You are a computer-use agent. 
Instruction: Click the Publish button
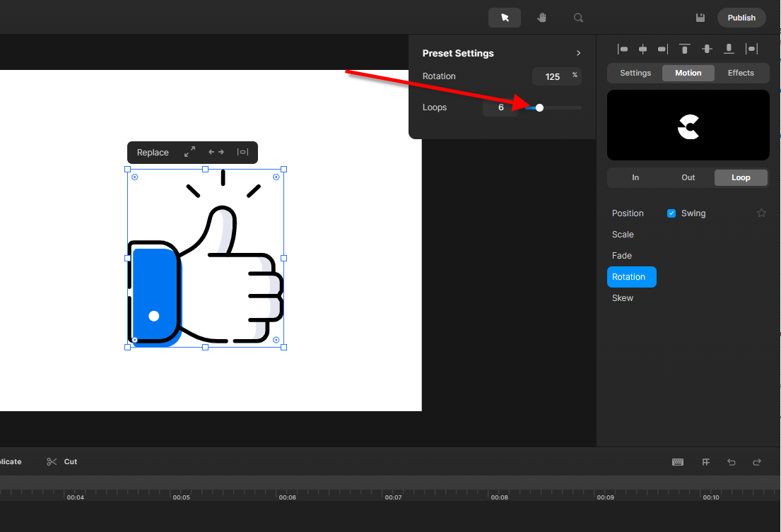pos(741,18)
